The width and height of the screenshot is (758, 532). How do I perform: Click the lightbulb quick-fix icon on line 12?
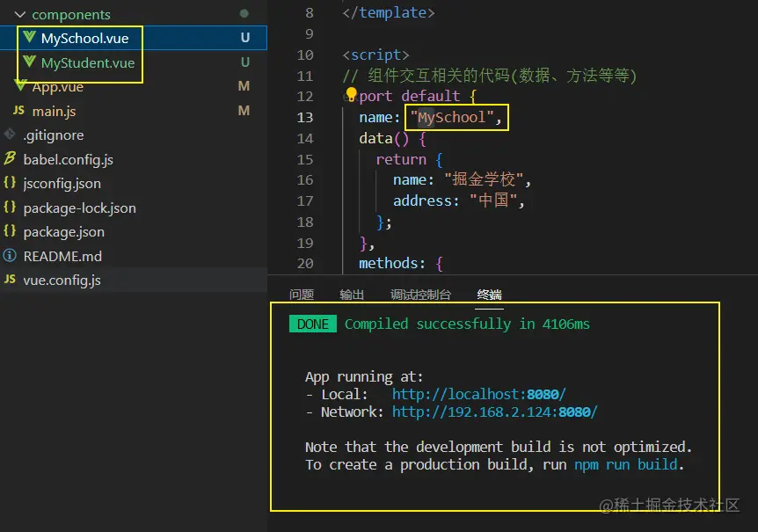(351, 95)
